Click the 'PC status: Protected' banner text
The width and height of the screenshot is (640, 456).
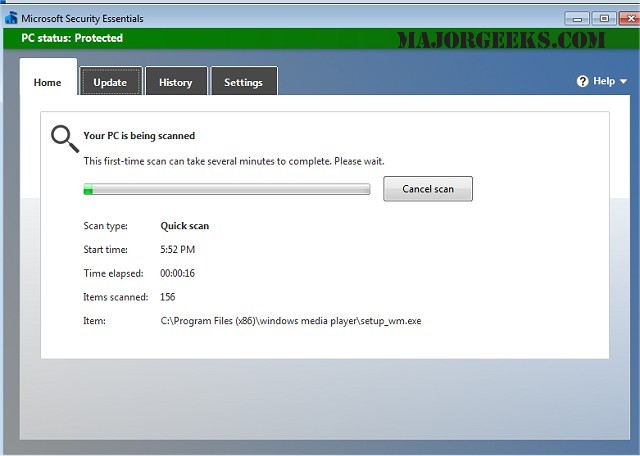(72, 38)
